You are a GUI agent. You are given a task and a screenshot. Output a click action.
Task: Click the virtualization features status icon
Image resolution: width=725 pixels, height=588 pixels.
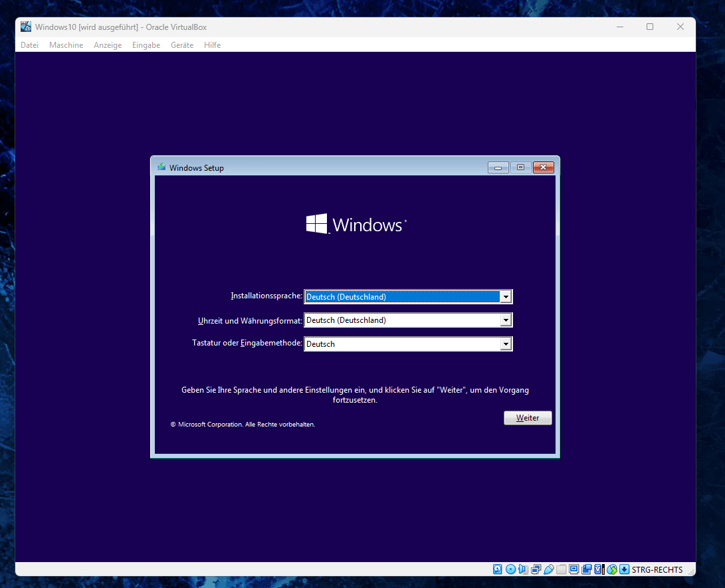[599, 569]
